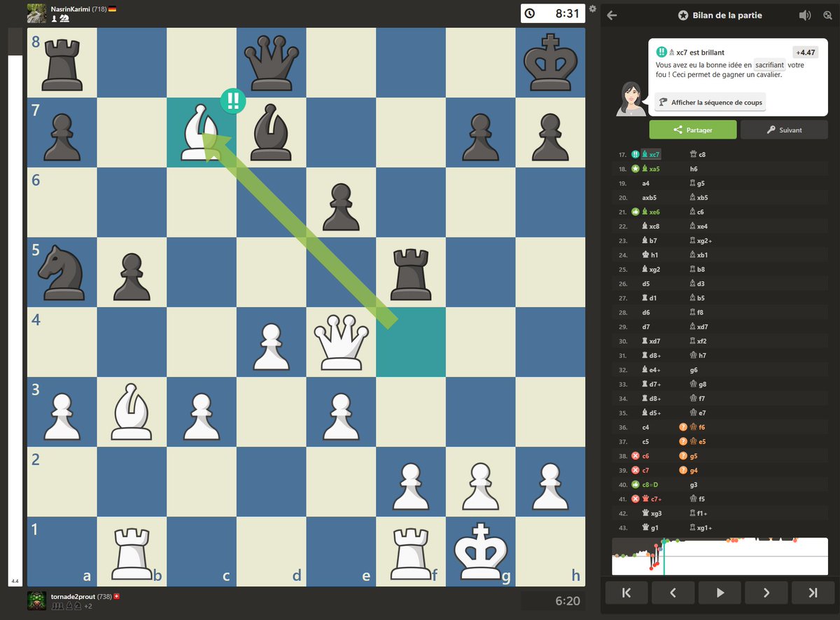The height and width of the screenshot is (620, 840).
Task: Step back one move
Action: point(673,593)
